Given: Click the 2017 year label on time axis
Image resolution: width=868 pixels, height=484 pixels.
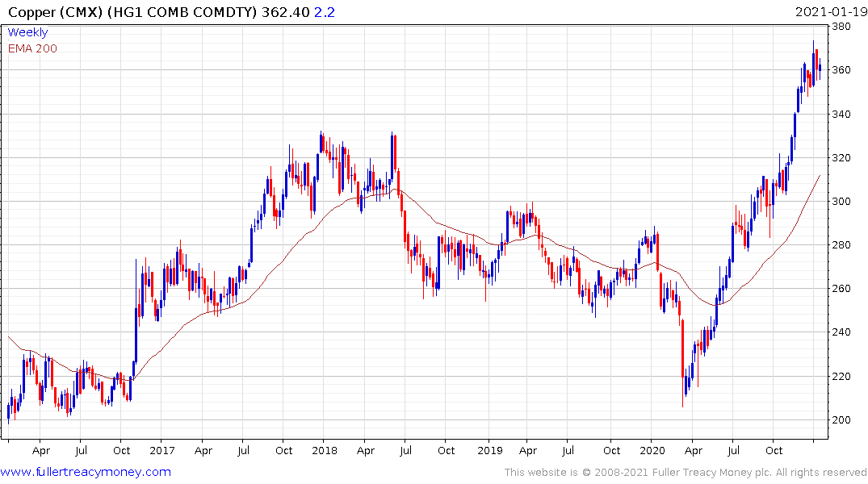Looking at the screenshot, I should click(162, 451).
